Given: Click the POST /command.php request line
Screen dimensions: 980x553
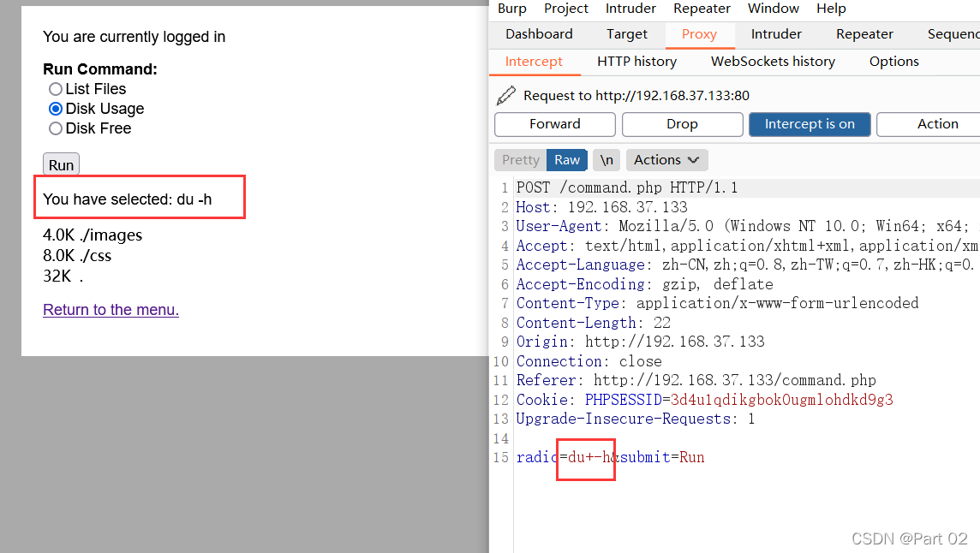Looking at the screenshot, I should click(x=627, y=187).
